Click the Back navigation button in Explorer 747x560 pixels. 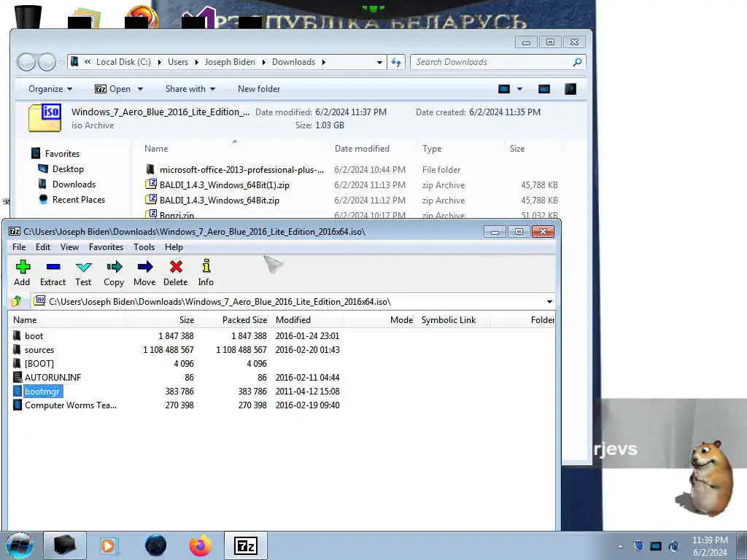pyautogui.click(x=26, y=62)
